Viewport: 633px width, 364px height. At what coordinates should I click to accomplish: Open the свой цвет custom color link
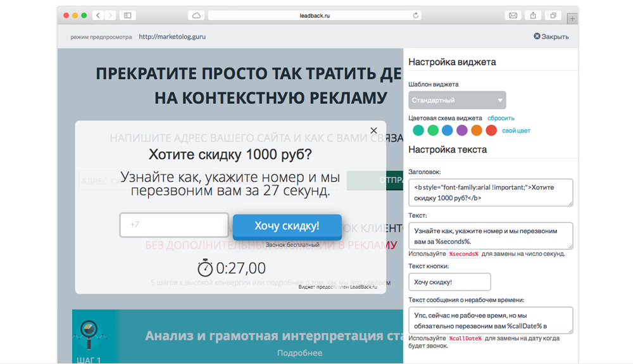coord(516,131)
